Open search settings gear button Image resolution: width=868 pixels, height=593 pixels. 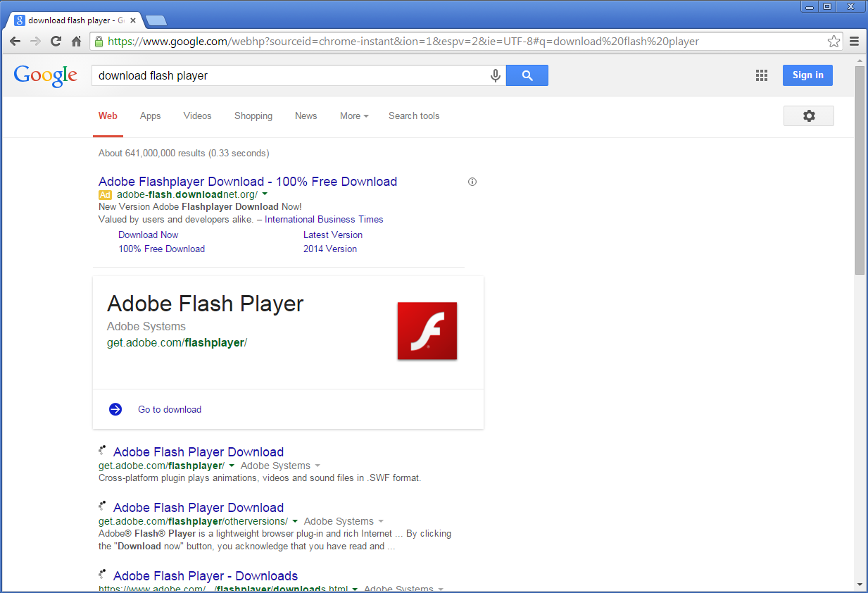coord(809,116)
